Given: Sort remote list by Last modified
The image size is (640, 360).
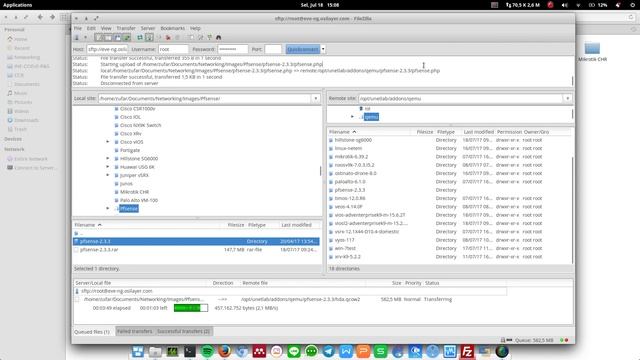Looking at the screenshot, I should [478, 132].
